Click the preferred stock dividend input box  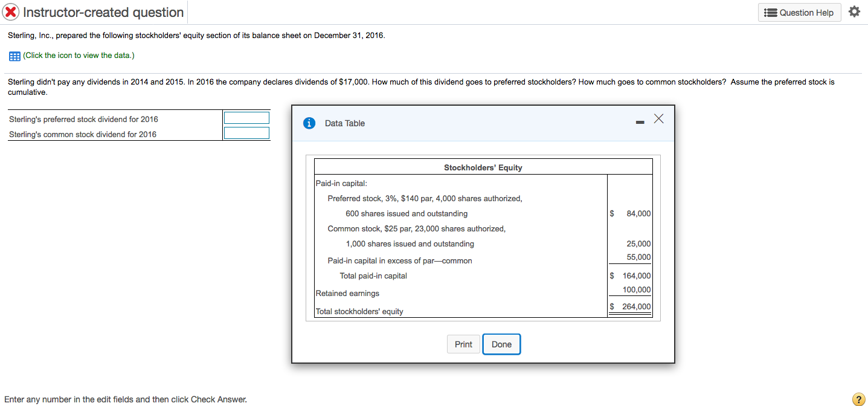tap(246, 117)
